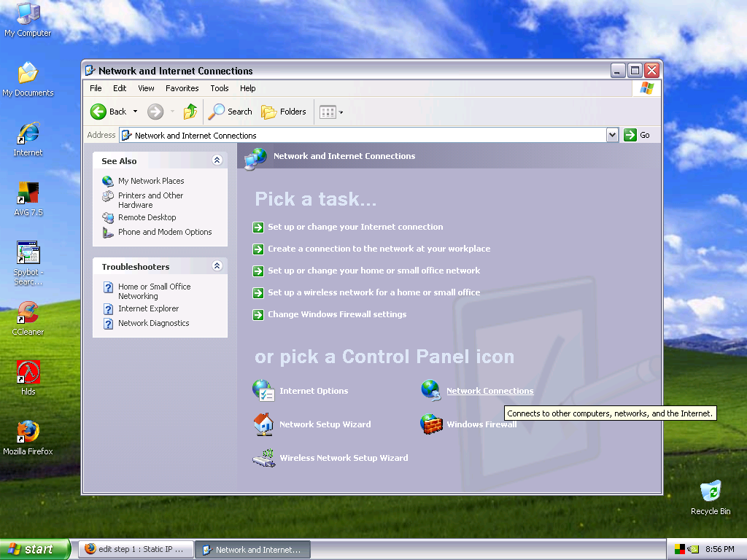
Task: Collapse the See Also panel
Action: point(217,160)
